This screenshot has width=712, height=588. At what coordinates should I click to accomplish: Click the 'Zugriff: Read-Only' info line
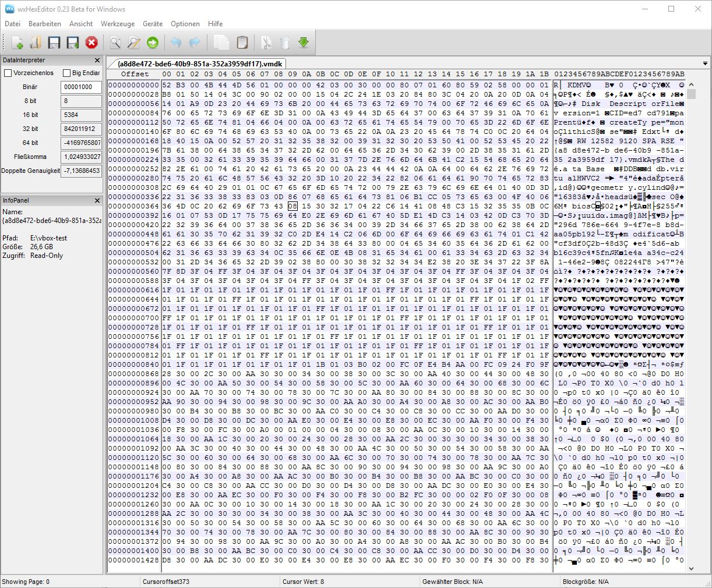33,256
